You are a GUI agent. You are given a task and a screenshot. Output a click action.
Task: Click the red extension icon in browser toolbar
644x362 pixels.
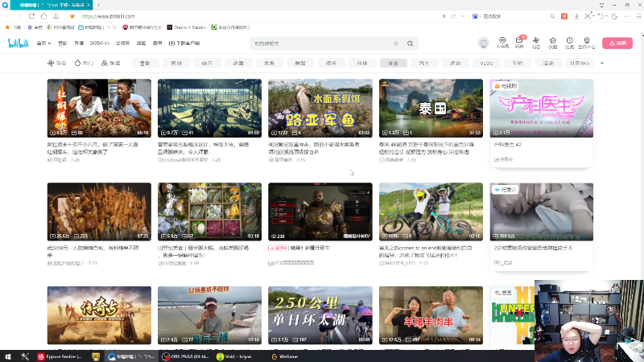click(x=564, y=16)
